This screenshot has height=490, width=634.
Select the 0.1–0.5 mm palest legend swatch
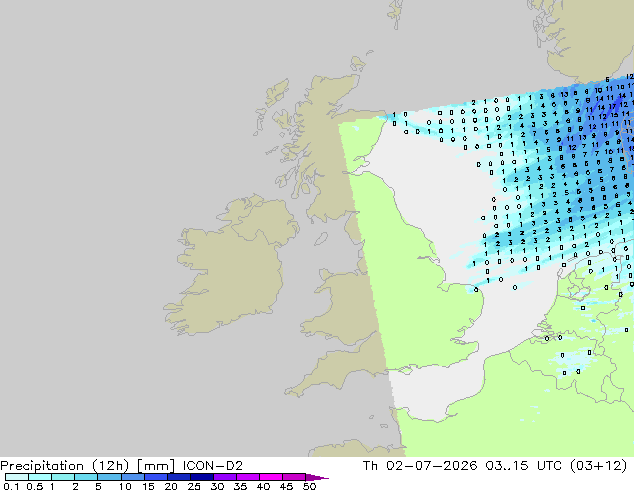click(x=17, y=477)
